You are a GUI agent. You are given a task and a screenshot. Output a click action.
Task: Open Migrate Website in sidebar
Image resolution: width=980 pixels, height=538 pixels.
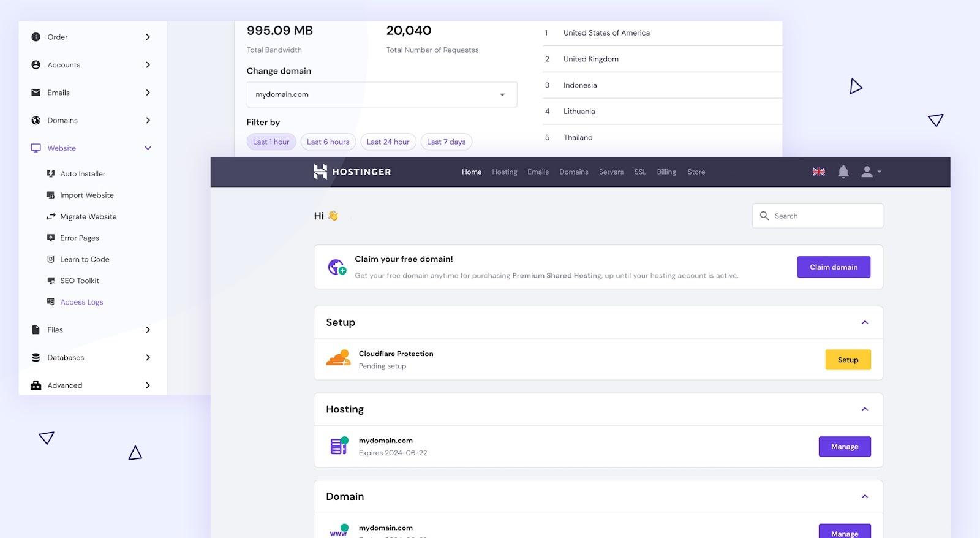pyautogui.click(x=88, y=217)
